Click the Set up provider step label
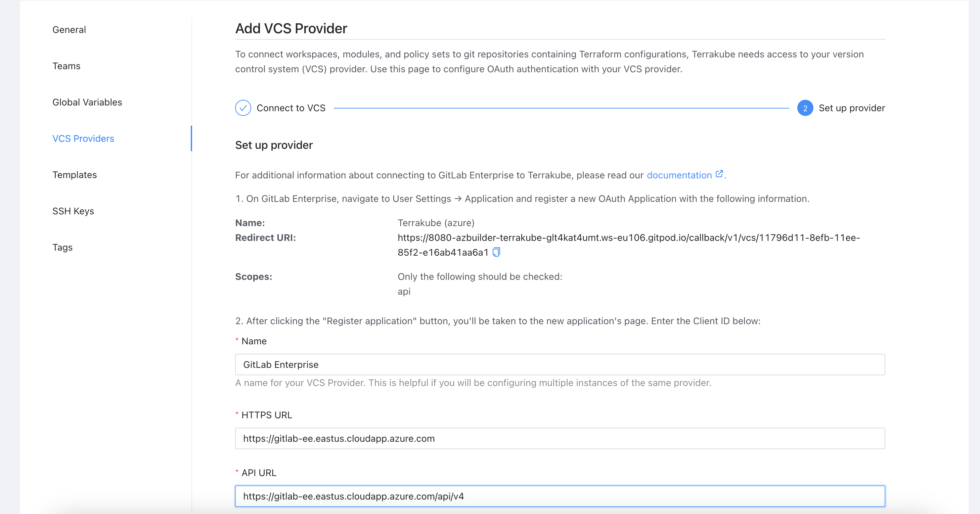 (851, 108)
